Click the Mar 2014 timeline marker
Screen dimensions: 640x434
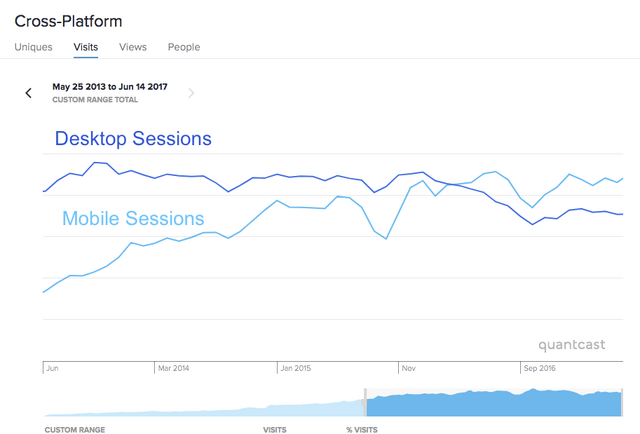pos(173,368)
